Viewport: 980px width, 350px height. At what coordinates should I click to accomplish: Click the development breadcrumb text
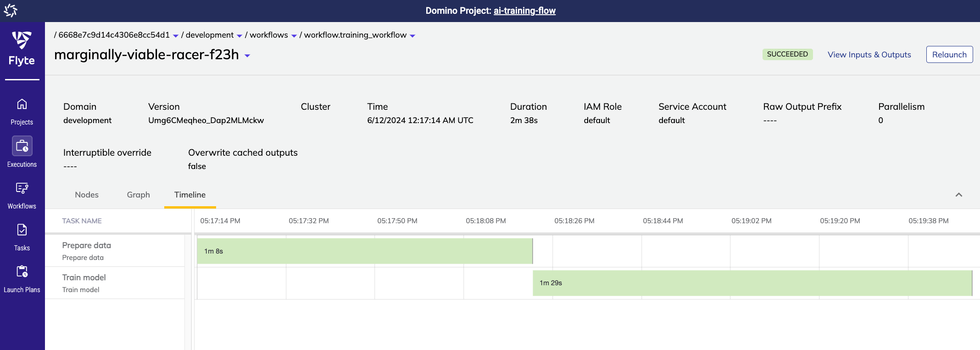pos(210,35)
